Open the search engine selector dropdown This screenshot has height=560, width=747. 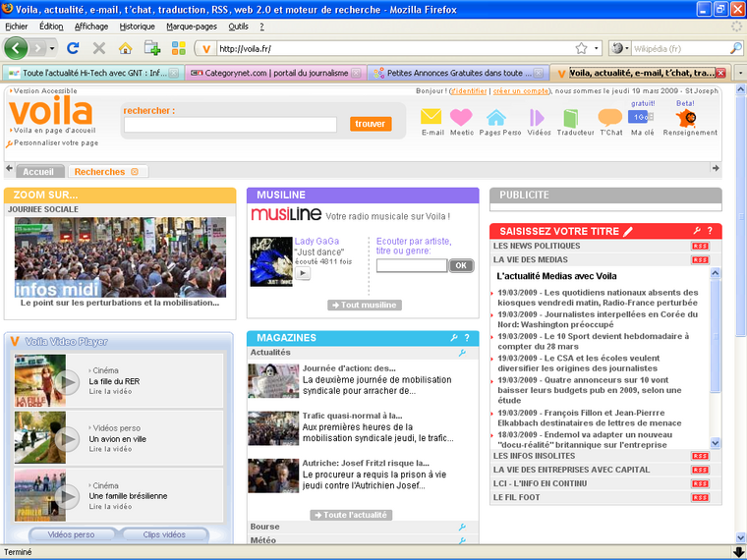point(620,48)
